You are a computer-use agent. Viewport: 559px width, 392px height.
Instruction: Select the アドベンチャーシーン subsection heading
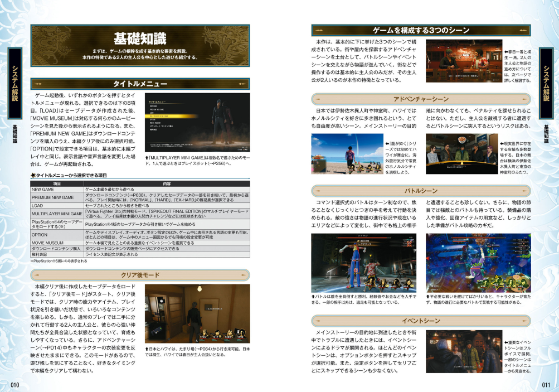coord(421,99)
